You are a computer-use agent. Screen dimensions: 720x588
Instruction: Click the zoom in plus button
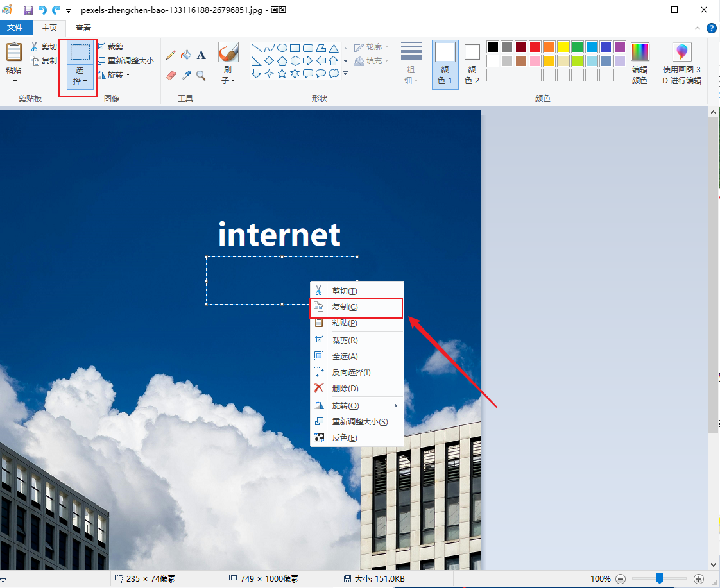pyautogui.click(x=698, y=579)
